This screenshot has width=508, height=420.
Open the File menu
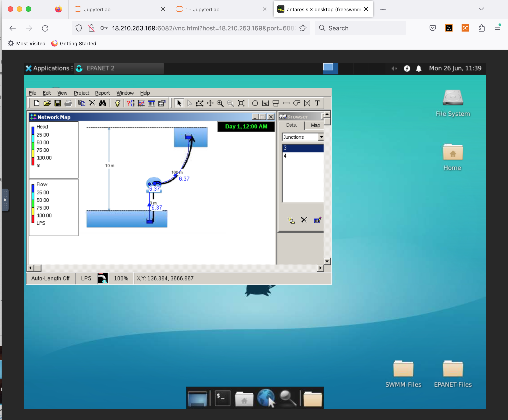point(32,93)
